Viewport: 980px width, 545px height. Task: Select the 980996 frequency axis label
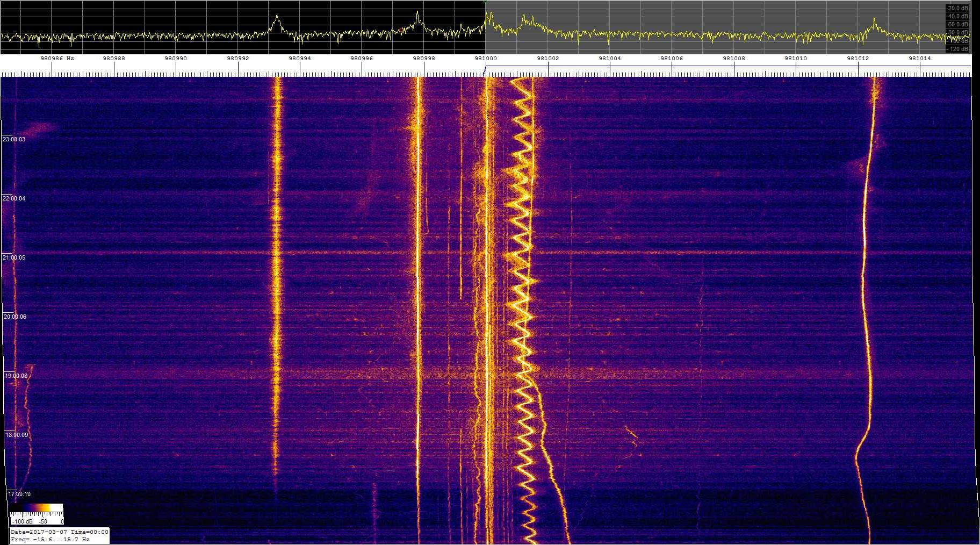(x=362, y=58)
